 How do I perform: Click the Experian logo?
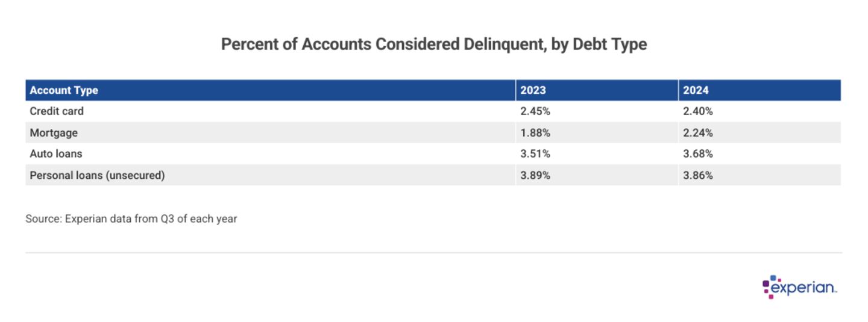pyautogui.click(x=800, y=287)
